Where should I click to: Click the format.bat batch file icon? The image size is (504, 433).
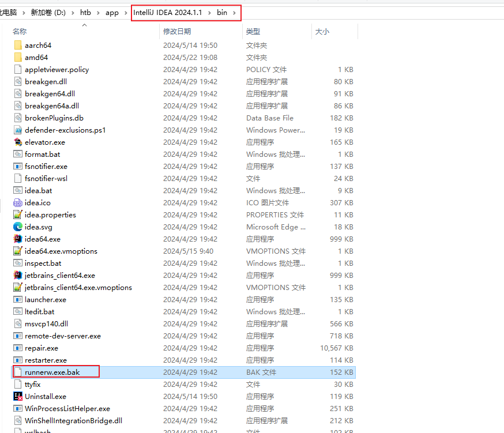18,155
